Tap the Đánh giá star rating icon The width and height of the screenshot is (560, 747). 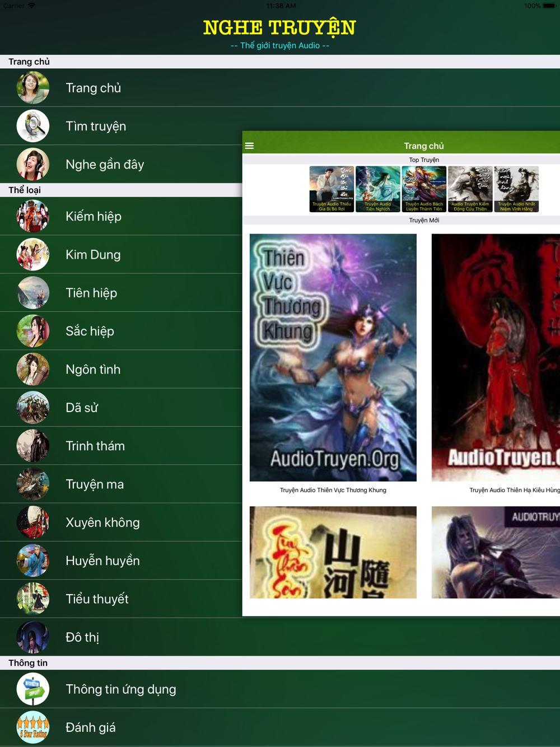(33, 727)
